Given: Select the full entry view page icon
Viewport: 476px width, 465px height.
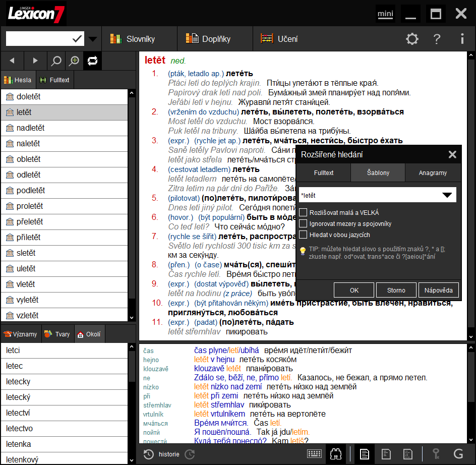Looking at the screenshot, I should (x=364, y=454).
